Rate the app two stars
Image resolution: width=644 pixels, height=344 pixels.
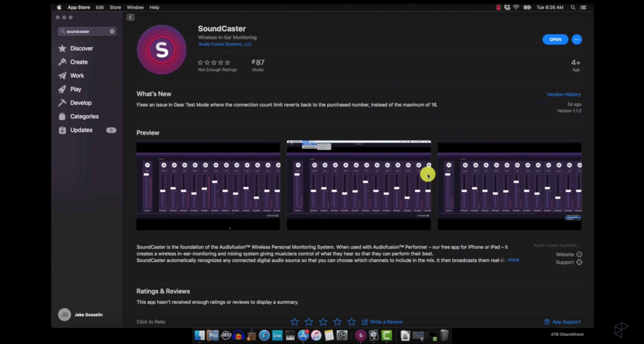point(309,322)
